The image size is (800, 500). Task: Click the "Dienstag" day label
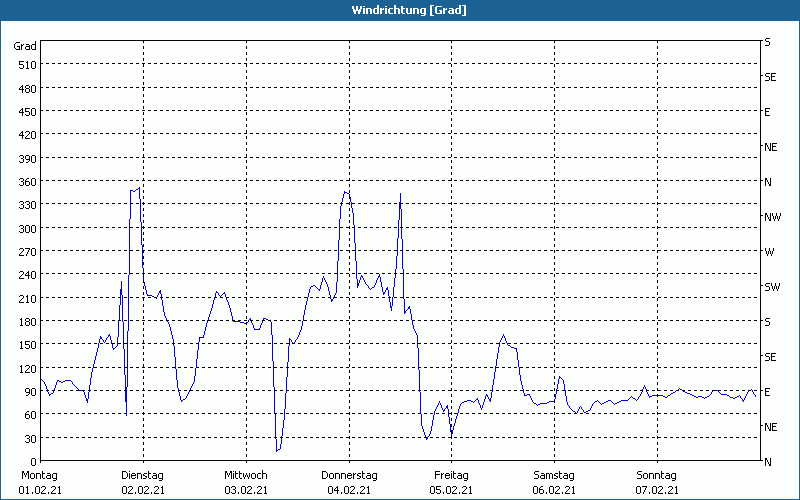pos(142,476)
